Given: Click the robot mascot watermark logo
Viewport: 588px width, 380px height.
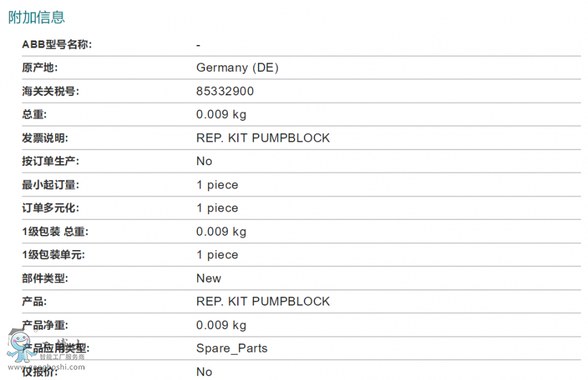Looking at the screenshot, I should pos(18,345).
